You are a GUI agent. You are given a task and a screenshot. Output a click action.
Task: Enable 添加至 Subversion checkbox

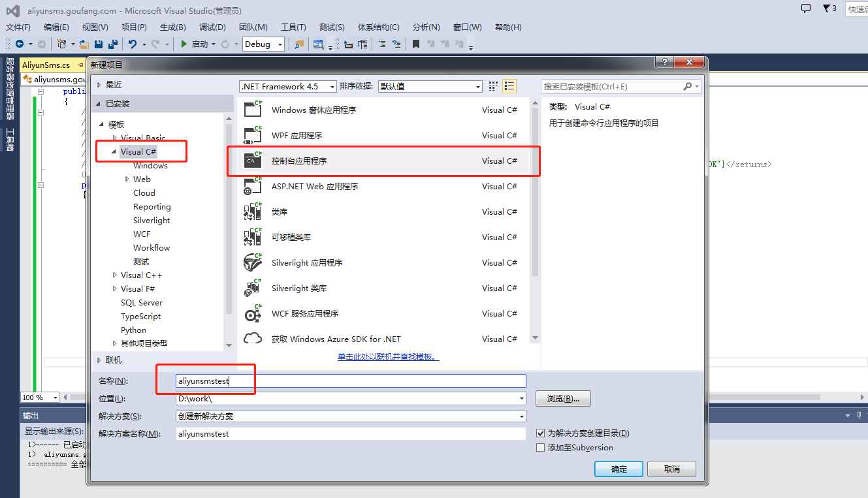click(540, 448)
